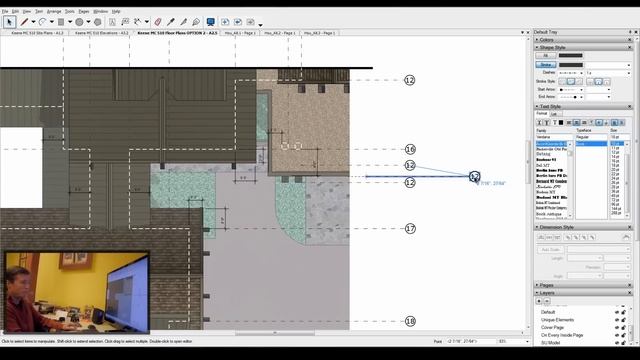Pin the Default Tray panel
This screenshot has width=640, height=360.
click(x=630, y=32)
